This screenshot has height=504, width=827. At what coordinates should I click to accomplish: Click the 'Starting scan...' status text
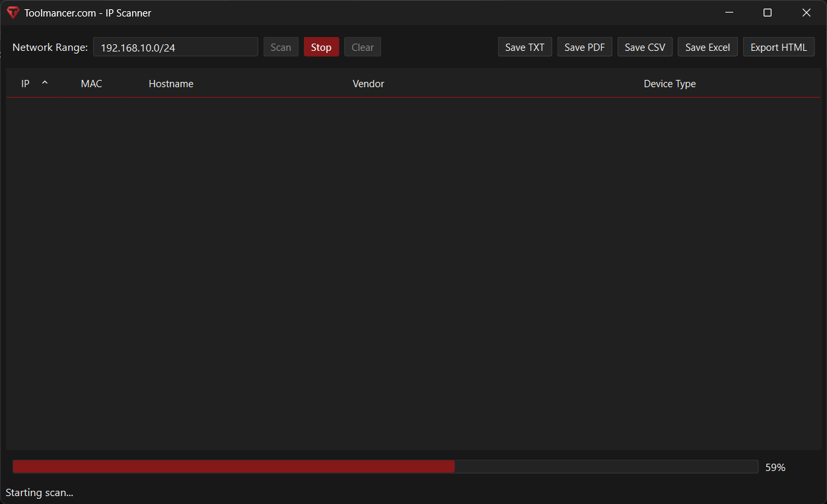[x=40, y=493]
